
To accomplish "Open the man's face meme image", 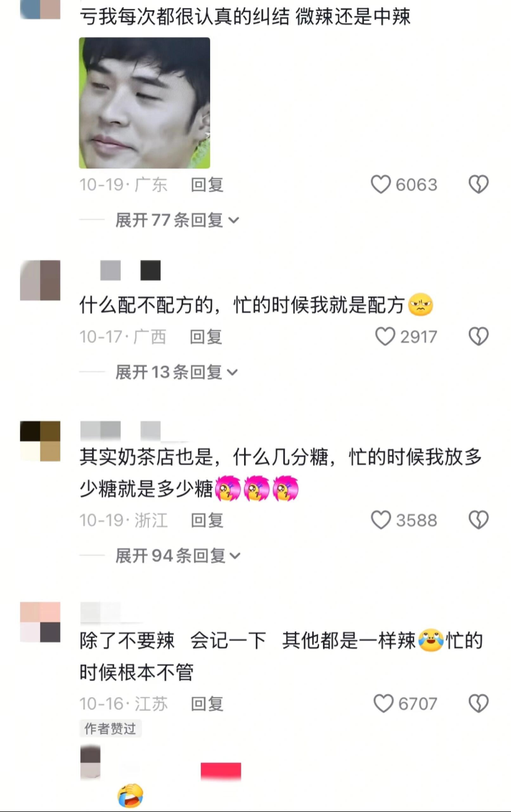I will click(144, 103).
